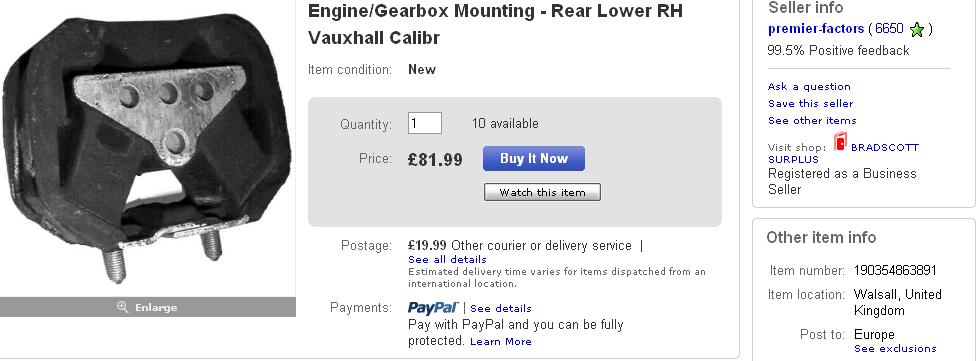Open See all details postage link

point(447,259)
